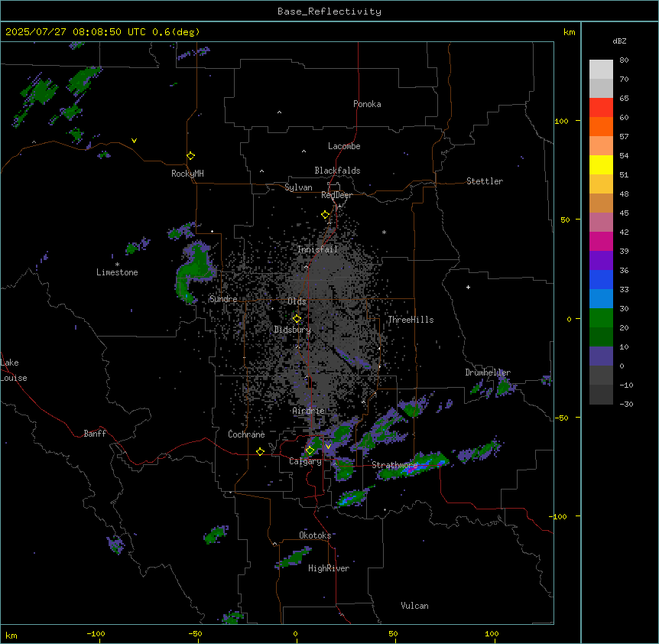Select the yellow swatch between 54 and 51 dBZ
Image resolution: width=659 pixels, height=644 pixels.
(x=601, y=164)
